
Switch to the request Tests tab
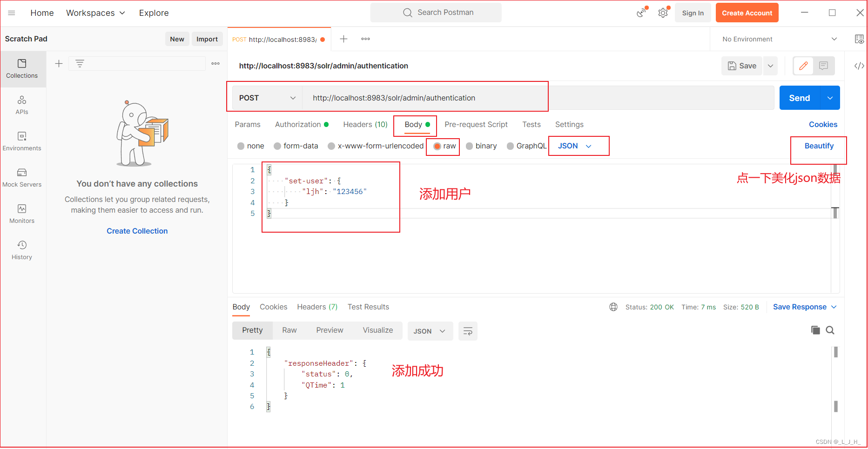coord(532,125)
